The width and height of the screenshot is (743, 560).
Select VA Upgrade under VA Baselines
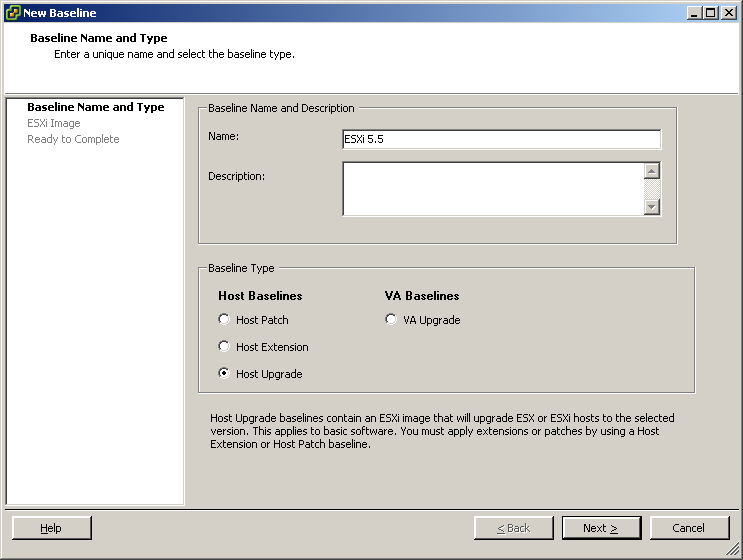point(391,320)
